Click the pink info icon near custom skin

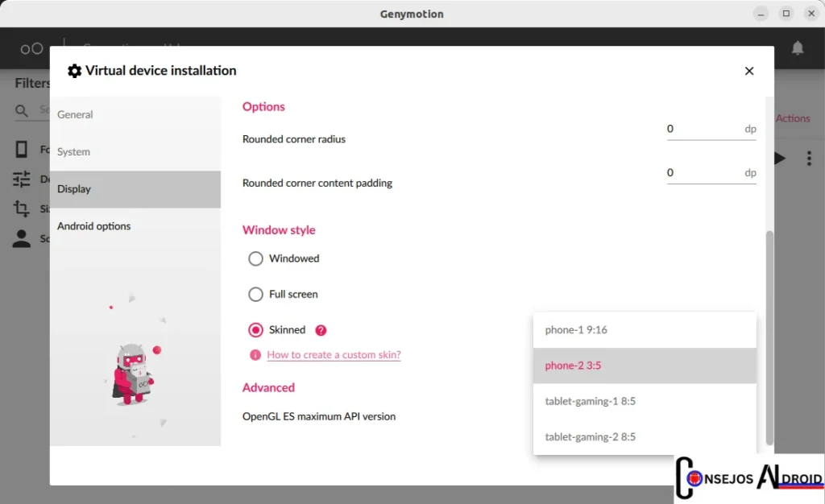[x=255, y=355]
